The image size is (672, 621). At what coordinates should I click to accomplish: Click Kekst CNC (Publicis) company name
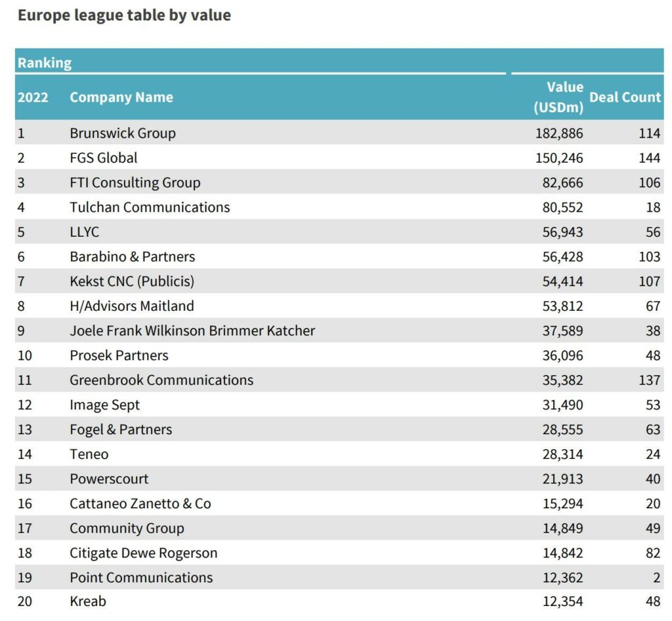click(x=132, y=281)
